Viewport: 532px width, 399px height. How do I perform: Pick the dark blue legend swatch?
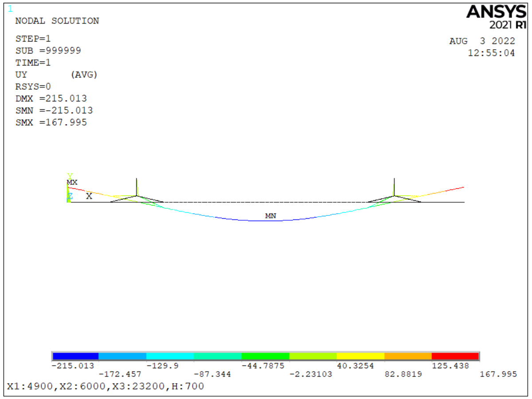[x=75, y=356]
